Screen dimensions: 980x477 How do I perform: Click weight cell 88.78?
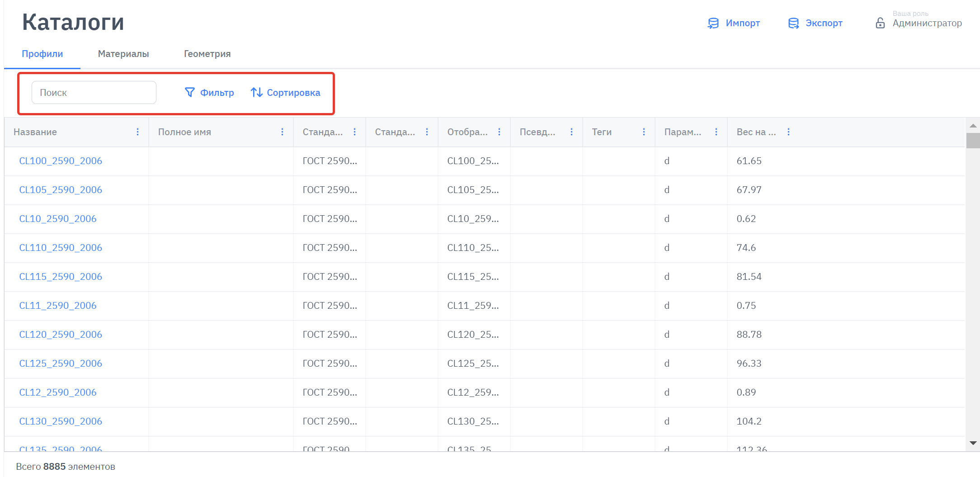[749, 335]
